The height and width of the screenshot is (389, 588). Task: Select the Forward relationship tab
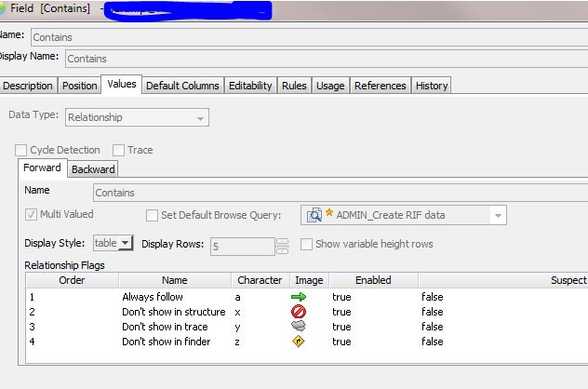pos(42,168)
